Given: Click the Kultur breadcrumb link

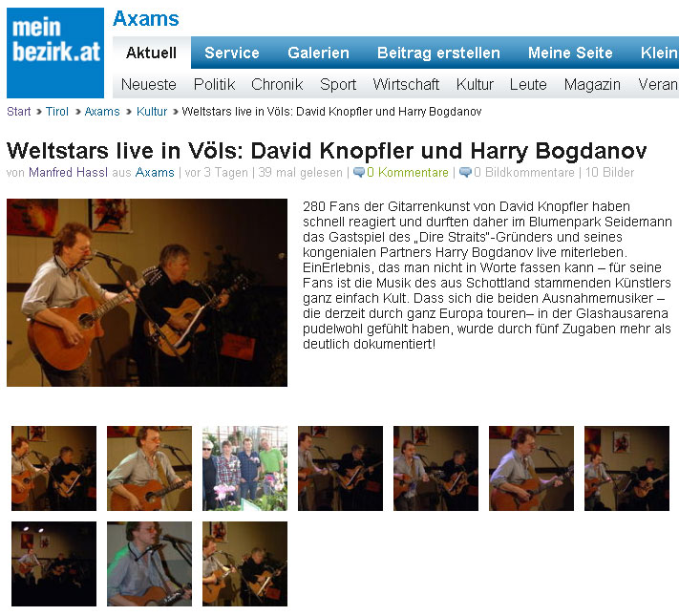Looking at the screenshot, I should click(x=152, y=112).
